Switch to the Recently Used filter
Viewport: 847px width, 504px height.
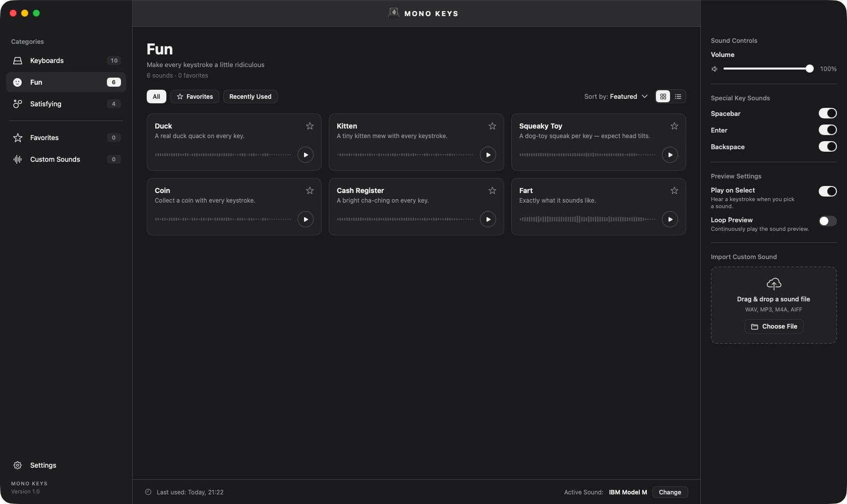point(251,96)
